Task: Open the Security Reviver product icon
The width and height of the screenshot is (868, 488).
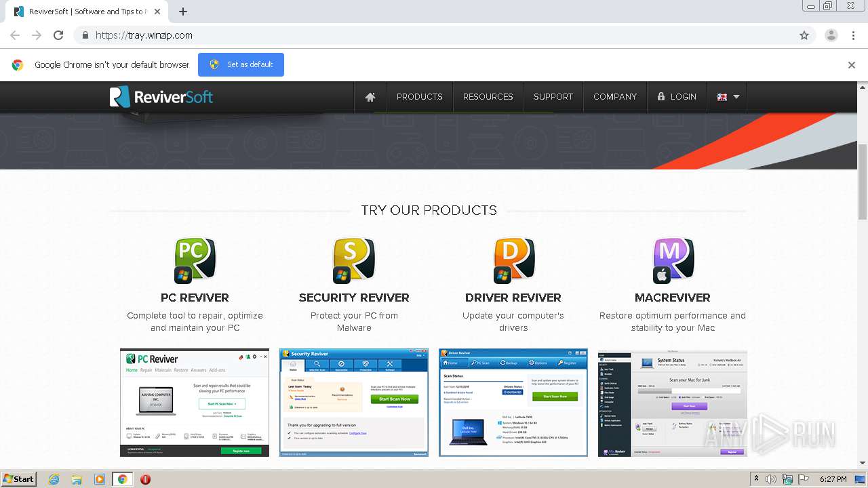Action: [x=354, y=260]
